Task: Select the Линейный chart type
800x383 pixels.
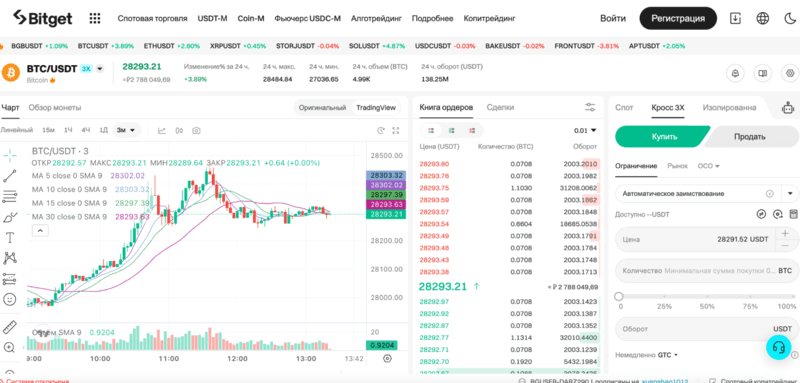Action: pyautogui.click(x=16, y=130)
